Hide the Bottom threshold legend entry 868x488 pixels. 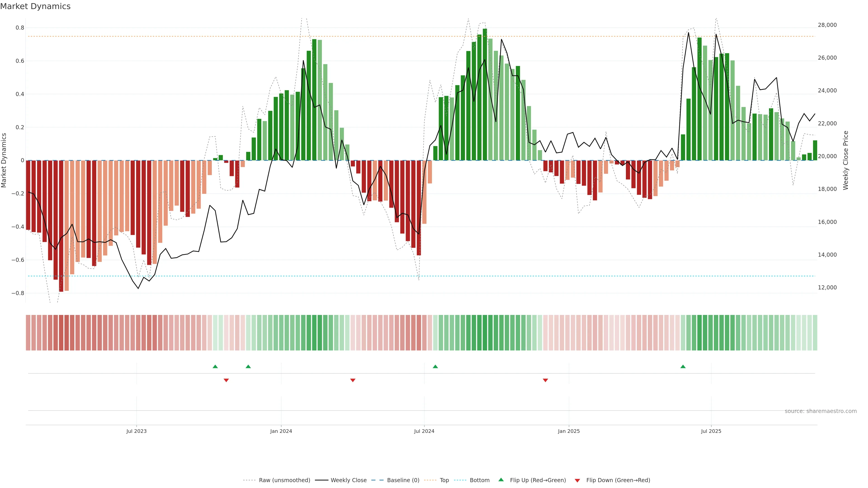pyautogui.click(x=479, y=480)
